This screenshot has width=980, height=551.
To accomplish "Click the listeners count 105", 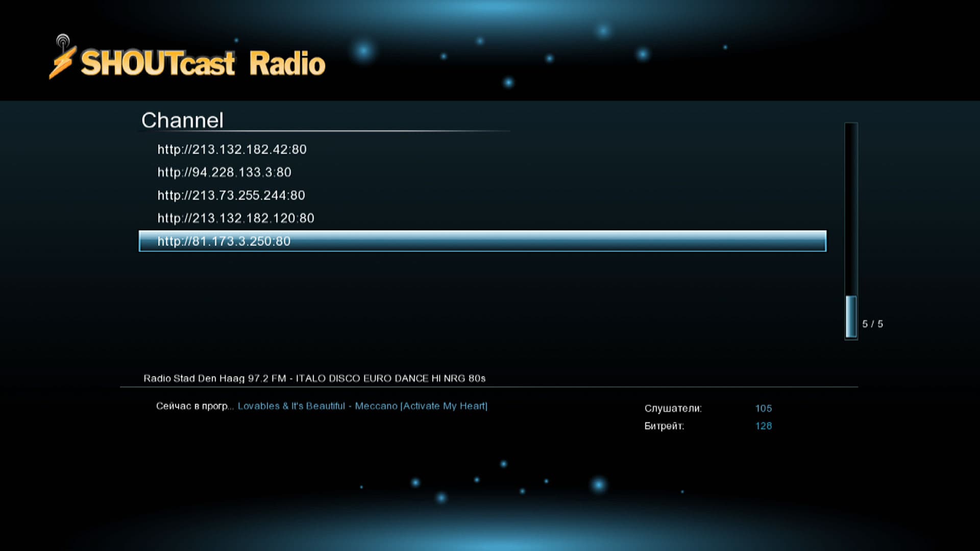I will point(763,409).
